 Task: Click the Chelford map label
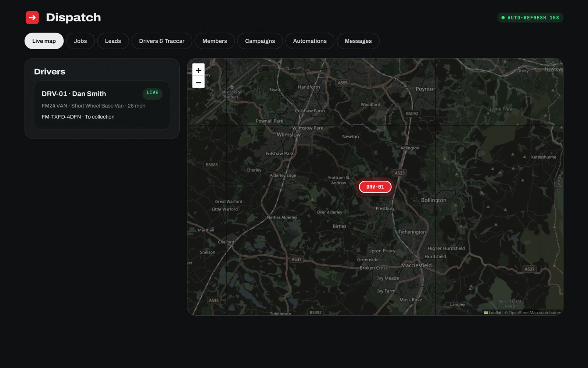click(x=226, y=242)
